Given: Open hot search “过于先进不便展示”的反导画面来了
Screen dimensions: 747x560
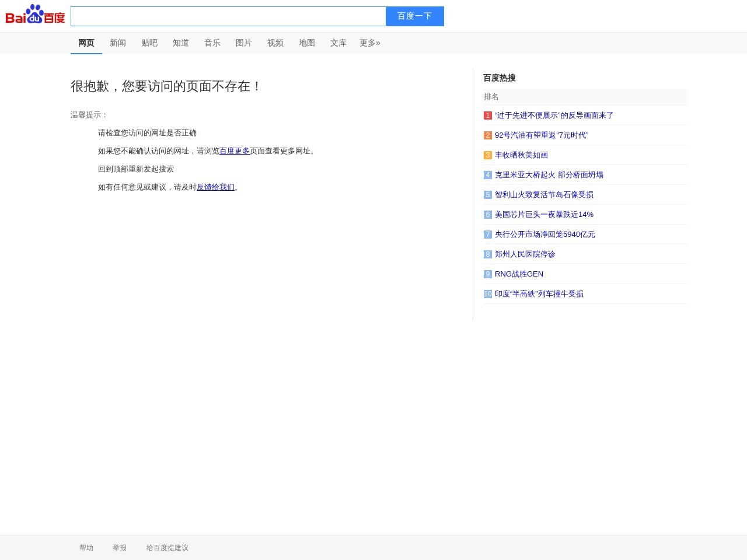Looking at the screenshot, I should tap(554, 116).
